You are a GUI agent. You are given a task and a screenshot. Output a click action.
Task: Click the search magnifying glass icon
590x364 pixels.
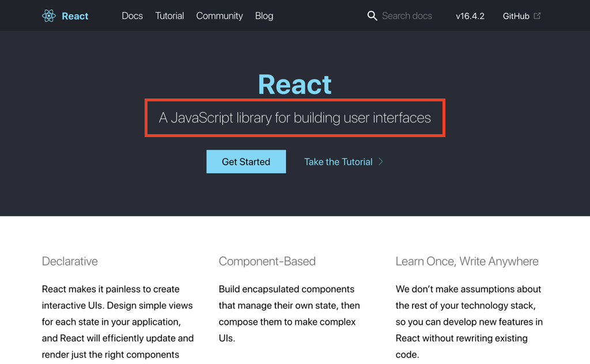(372, 16)
